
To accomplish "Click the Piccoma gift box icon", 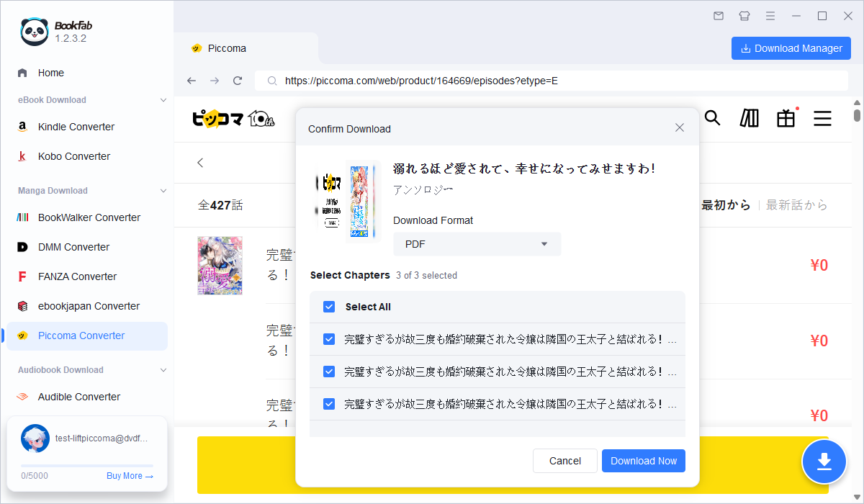I will point(786,118).
